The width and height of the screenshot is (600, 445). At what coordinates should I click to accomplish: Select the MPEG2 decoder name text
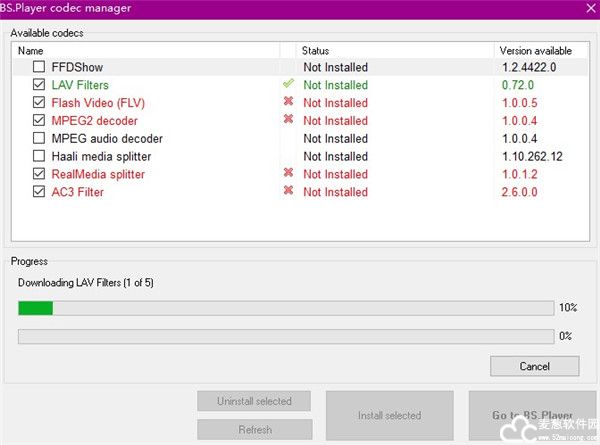click(95, 121)
